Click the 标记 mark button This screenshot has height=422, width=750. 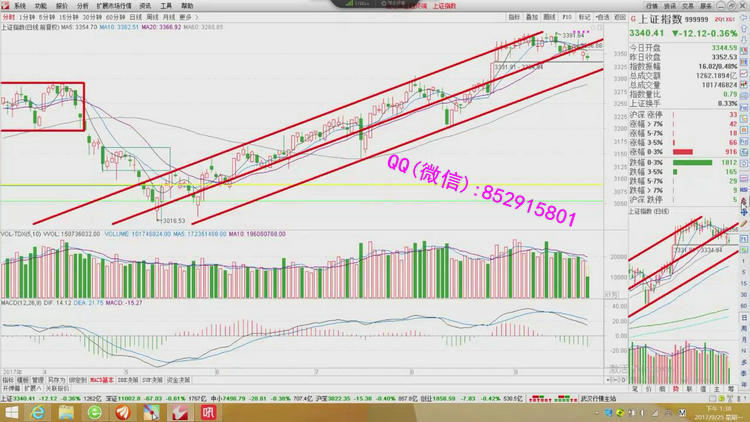coord(584,17)
